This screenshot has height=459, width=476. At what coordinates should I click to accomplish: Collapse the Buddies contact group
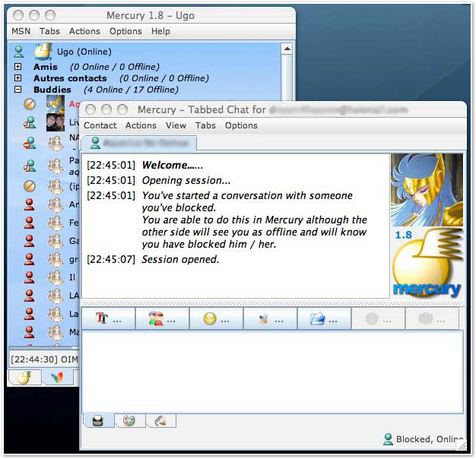point(18,90)
